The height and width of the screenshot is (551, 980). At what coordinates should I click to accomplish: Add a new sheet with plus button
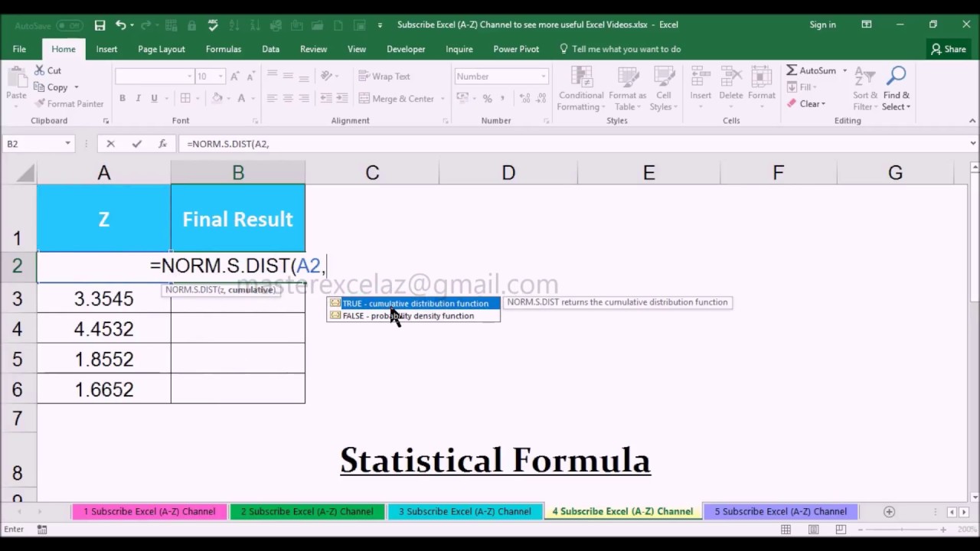(x=889, y=511)
